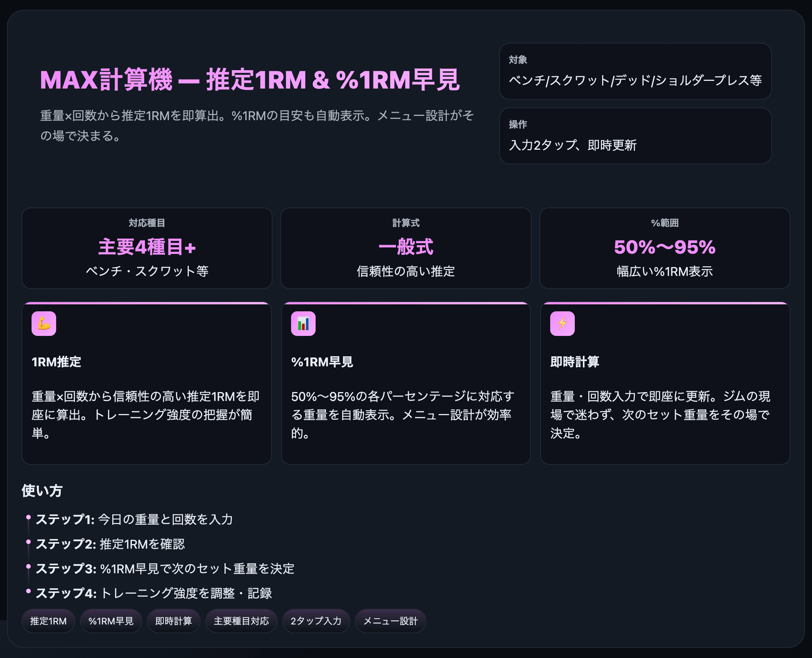Expand the 対応種目 summary card
812x658 pixels.
click(x=146, y=248)
